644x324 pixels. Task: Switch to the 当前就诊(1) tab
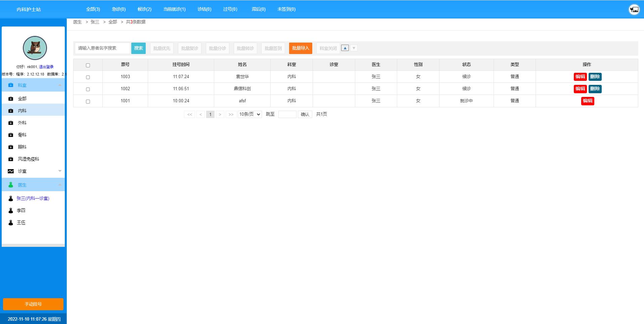point(174,9)
